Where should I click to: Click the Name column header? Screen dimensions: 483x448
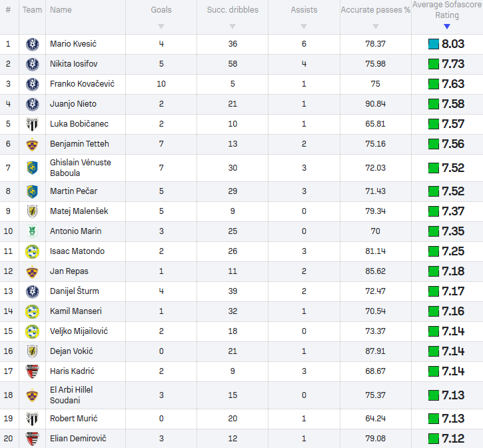(61, 10)
